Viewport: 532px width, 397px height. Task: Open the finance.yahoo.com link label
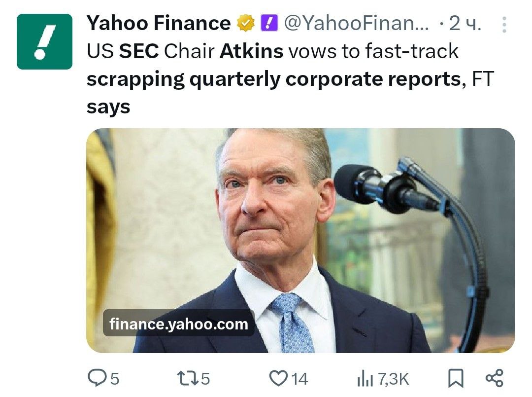pos(179,324)
